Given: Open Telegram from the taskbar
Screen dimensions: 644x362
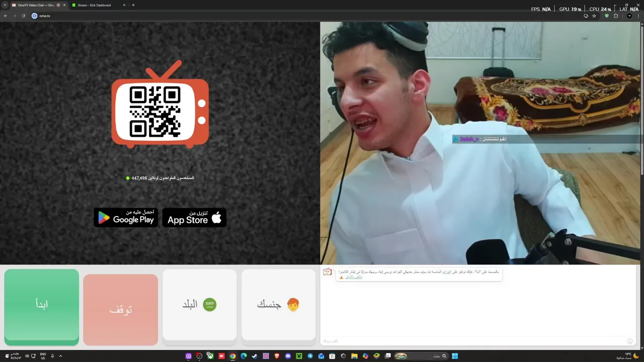Looking at the screenshot, I should tap(310, 356).
